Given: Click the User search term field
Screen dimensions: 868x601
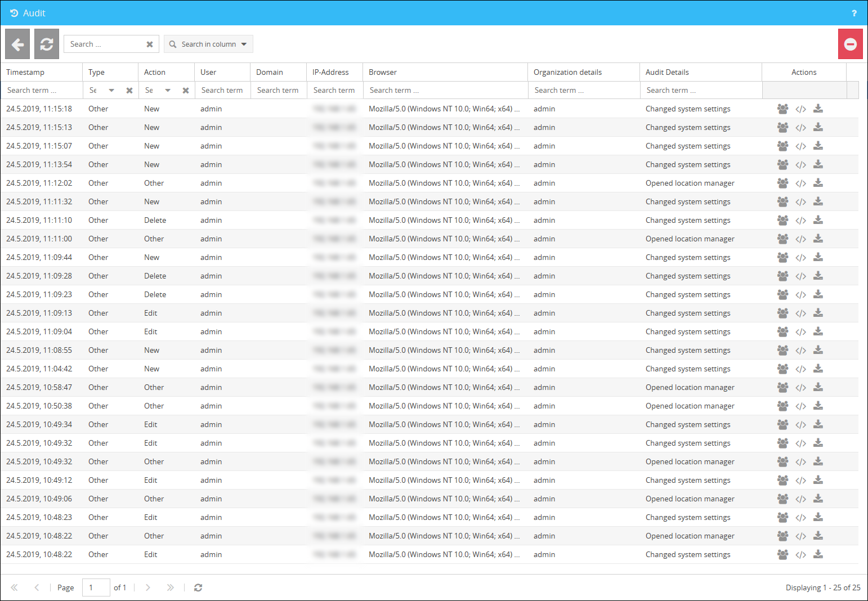Looking at the screenshot, I should (x=222, y=90).
